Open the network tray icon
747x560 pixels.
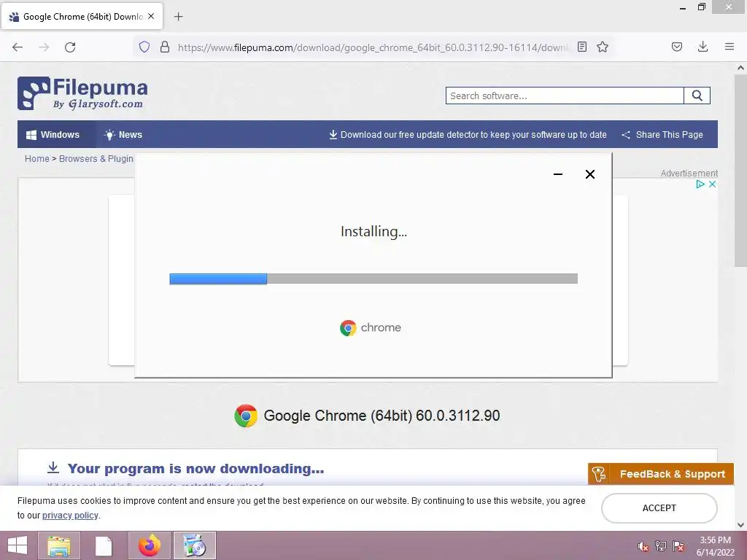tap(661, 546)
